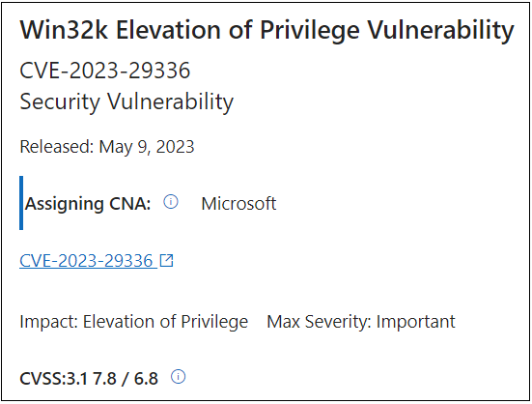Click the 7.8 base score value
Screen dimensions: 532x404
click(x=104, y=379)
